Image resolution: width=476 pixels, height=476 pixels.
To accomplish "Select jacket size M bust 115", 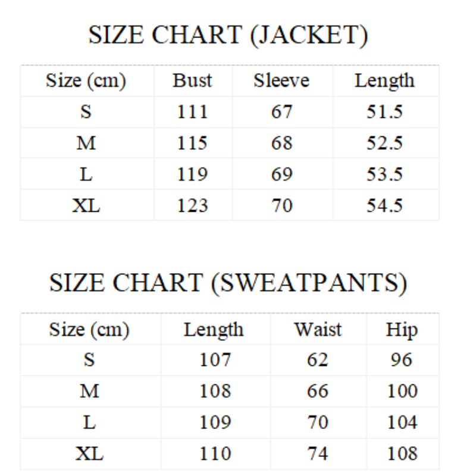I will click(192, 143).
